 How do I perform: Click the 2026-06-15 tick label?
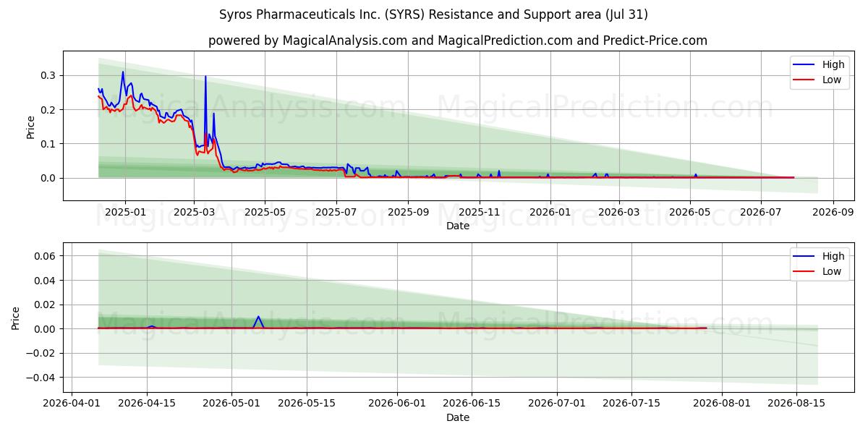472,404
